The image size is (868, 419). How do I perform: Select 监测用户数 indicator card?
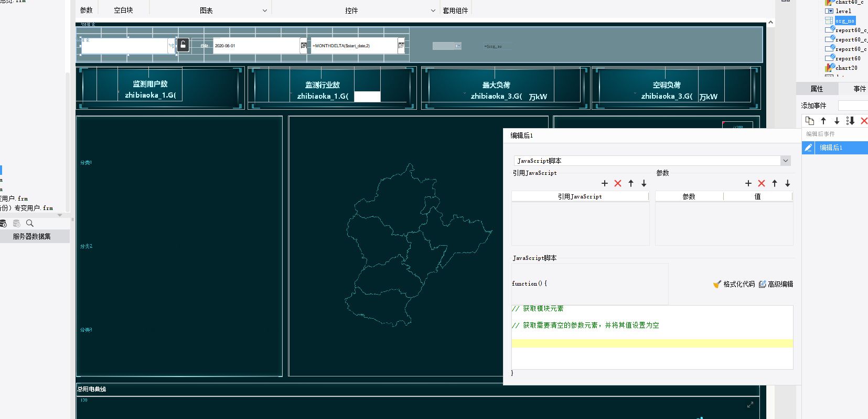[x=160, y=88]
